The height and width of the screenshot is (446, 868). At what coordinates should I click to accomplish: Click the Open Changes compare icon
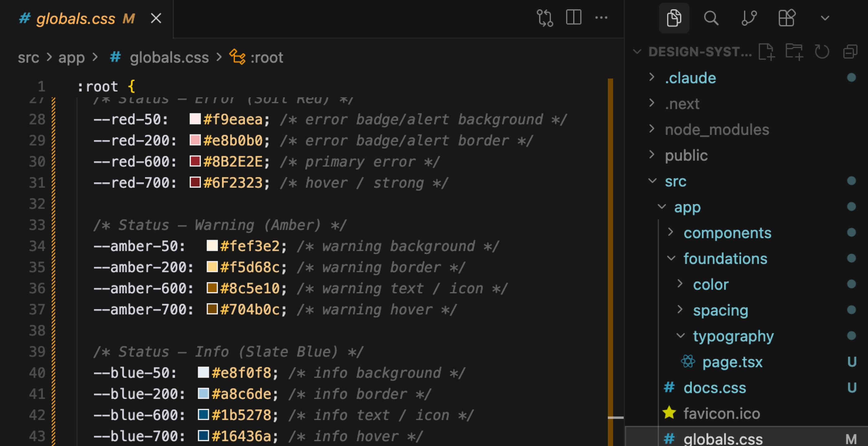[x=545, y=18]
